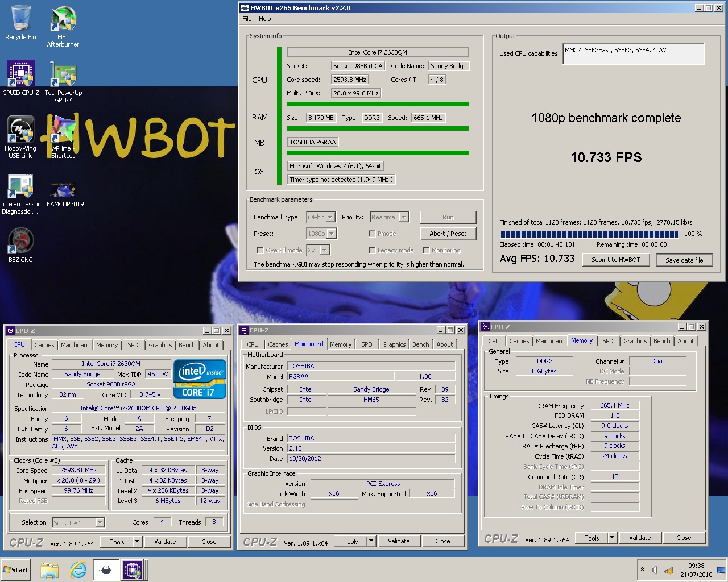Screen dimensions: 728x582
Task: Click the DRAM Frequency 665.1 MHz value
Action: coord(615,405)
